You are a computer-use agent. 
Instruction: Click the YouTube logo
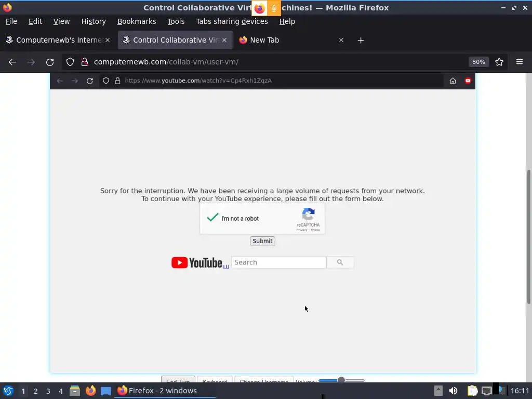(x=197, y=262)
